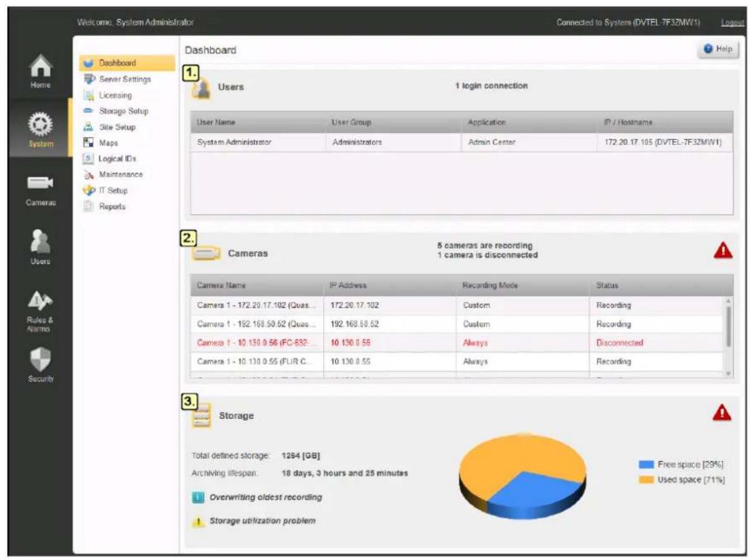Click the Site Setup icon

pos(89,127)
